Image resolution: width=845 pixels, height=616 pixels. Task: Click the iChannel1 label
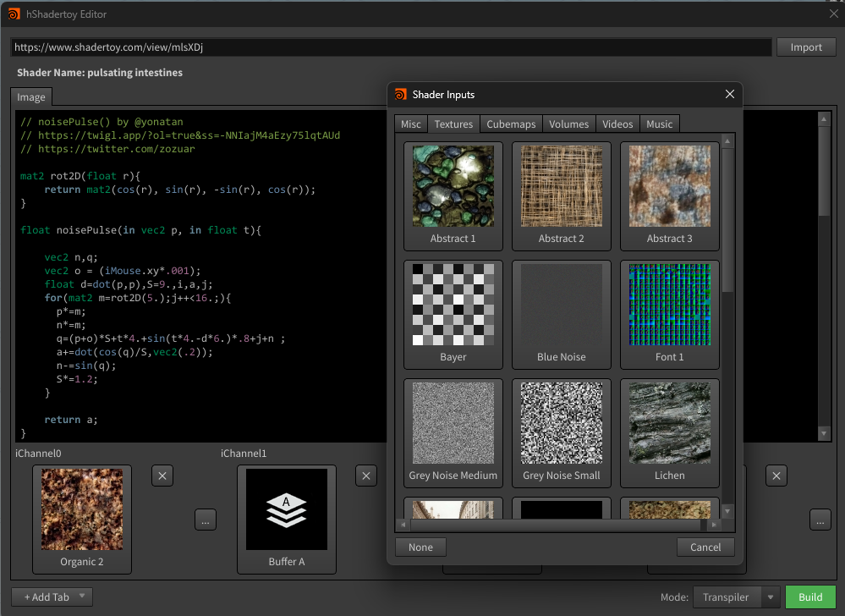(244, 454)
